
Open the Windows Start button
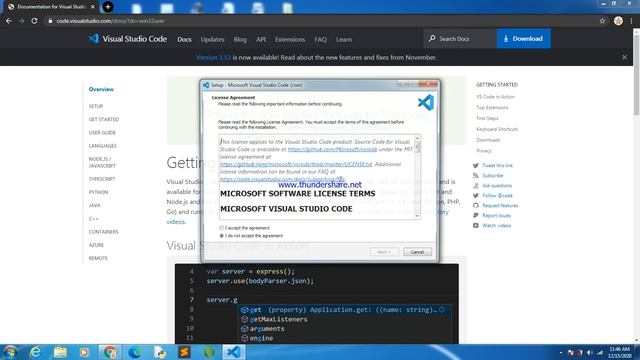pos(10,352)
